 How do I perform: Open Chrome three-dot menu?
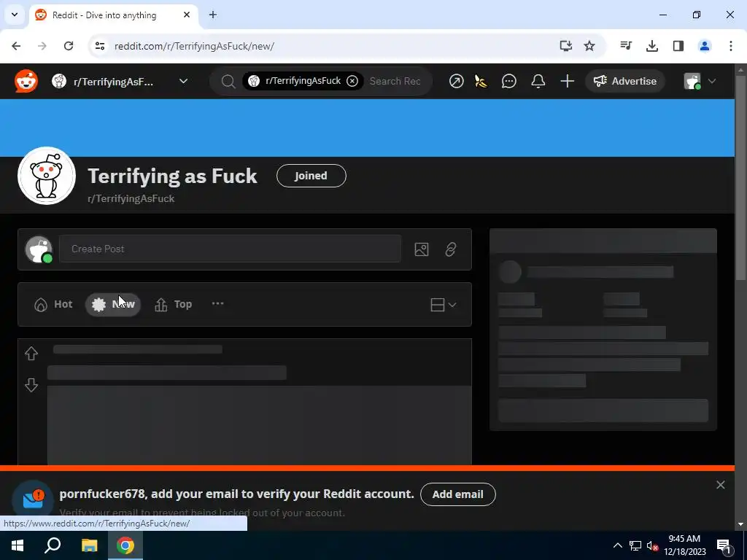click(730, 46)
